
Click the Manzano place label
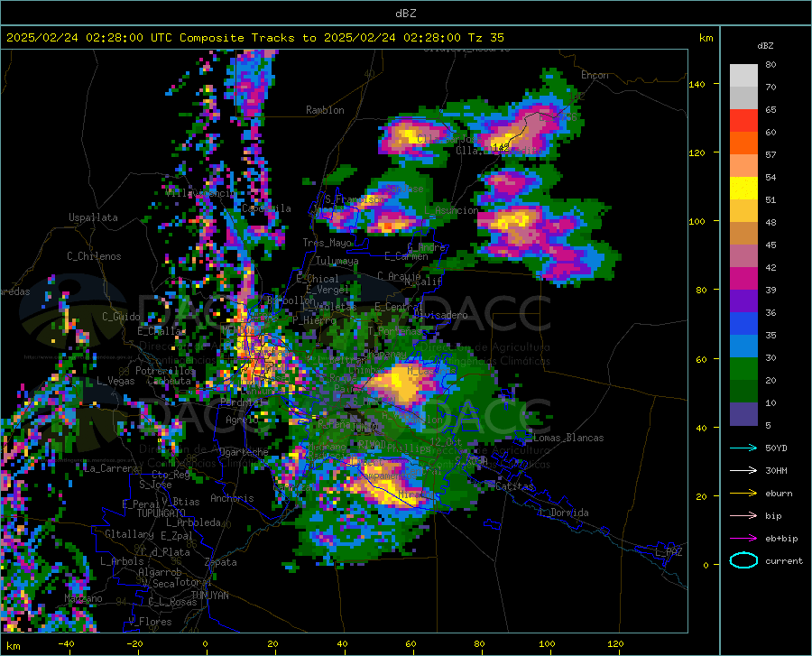pyautogui.click(x=83, y=598)
